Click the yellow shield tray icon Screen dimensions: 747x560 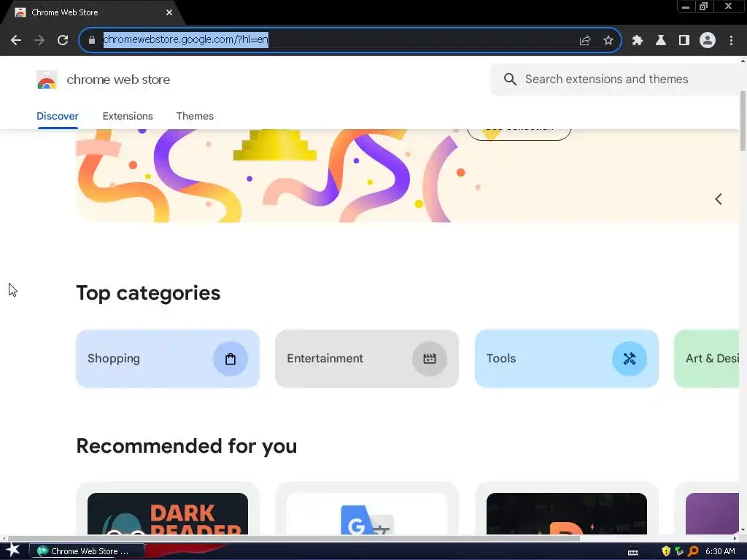tap(666, 551)
